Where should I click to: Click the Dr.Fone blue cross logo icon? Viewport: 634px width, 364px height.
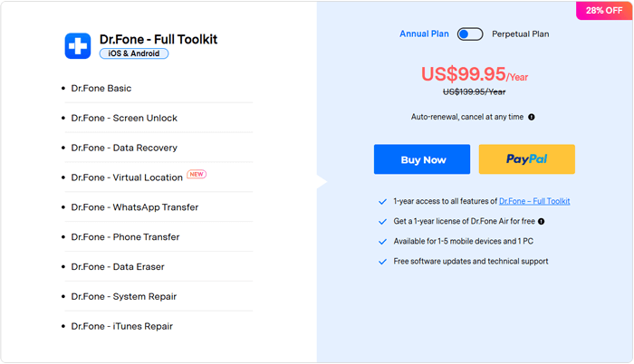point(78,45)
